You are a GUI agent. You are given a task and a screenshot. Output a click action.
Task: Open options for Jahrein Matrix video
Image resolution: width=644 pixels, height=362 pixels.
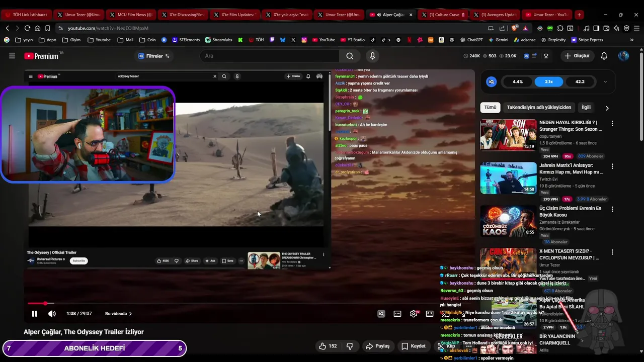point(612,166)
